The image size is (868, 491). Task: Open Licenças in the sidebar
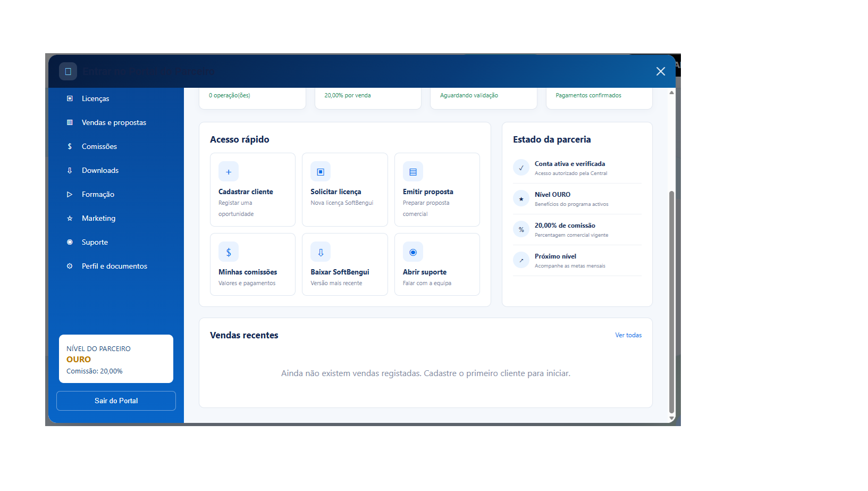point(116,98)
